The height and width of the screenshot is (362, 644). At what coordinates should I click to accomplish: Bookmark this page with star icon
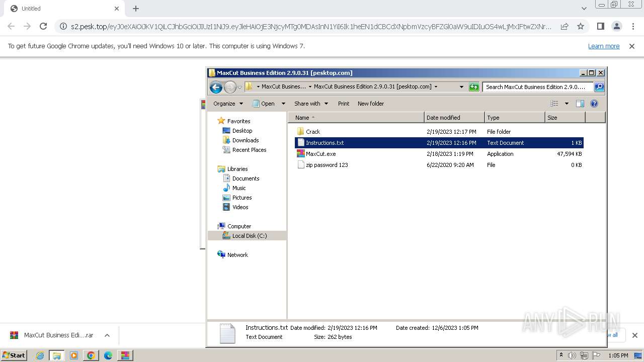(581, 26)
